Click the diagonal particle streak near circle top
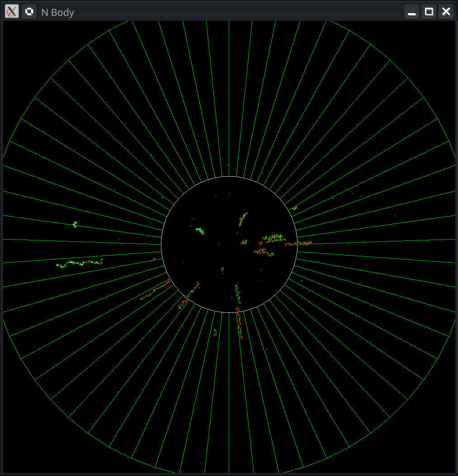458x476 pixels. point(243,219)
